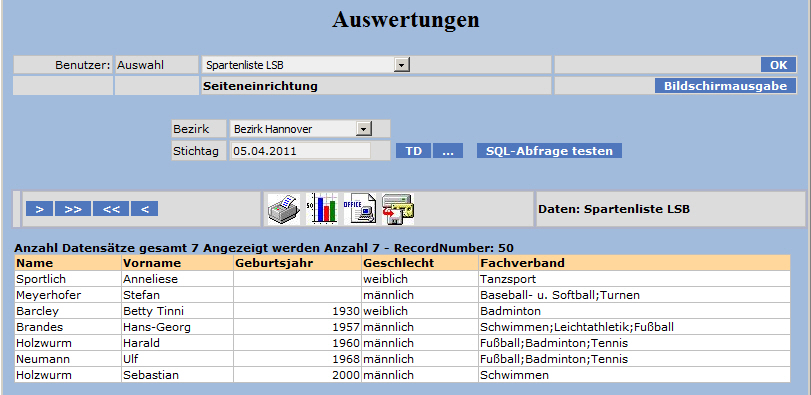Click the Baseball- u. Softball;Turnen cell
This screenshot has height=395, width=811.
[635, 295]
